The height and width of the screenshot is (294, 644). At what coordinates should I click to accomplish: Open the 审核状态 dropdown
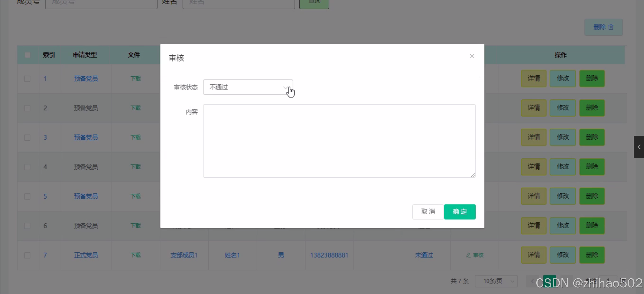pyautogui.click(x=248, y=87)
